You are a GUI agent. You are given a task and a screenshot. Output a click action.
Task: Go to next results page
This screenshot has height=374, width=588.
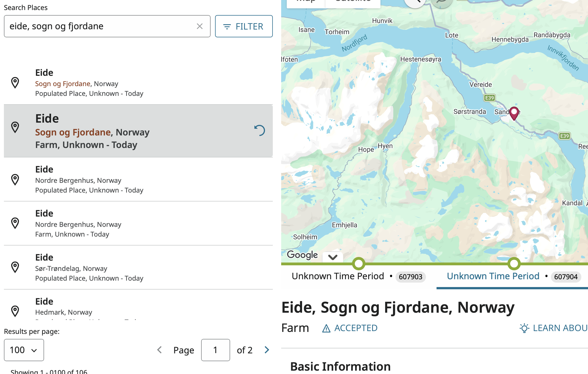coord(267,350)
